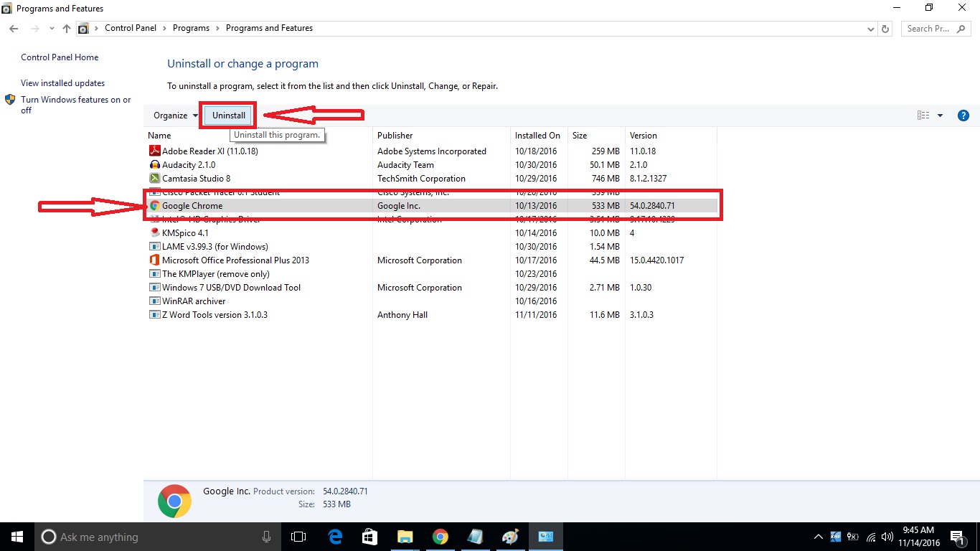Expand the address bar history dropdown
The width and height of the screenshot is (980, 551).
click(x=871, y=29)
